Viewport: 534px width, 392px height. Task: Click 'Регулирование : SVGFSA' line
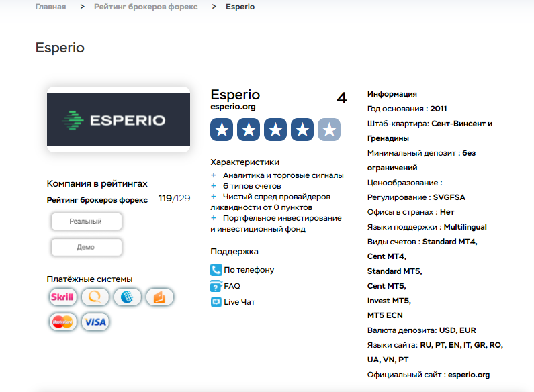coord(416,197)
